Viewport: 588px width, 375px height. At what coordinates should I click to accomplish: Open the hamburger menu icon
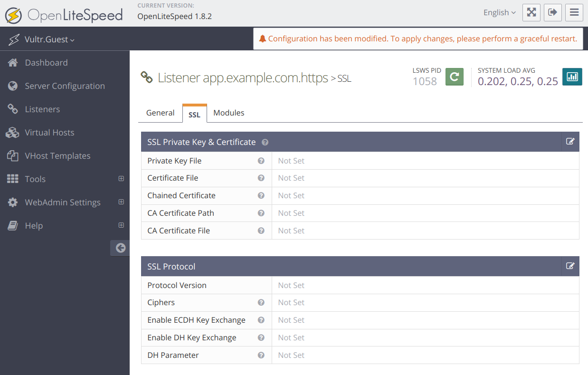click(574, 13)
